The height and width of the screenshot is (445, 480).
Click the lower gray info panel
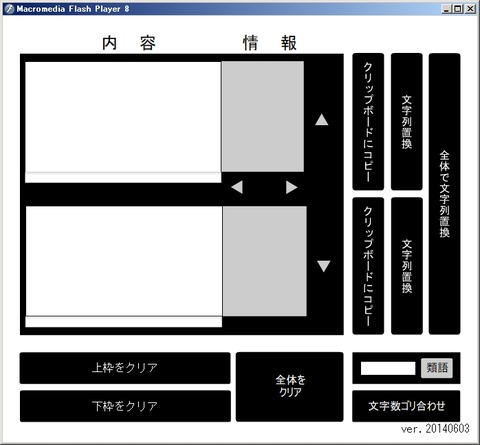(265, 261)
